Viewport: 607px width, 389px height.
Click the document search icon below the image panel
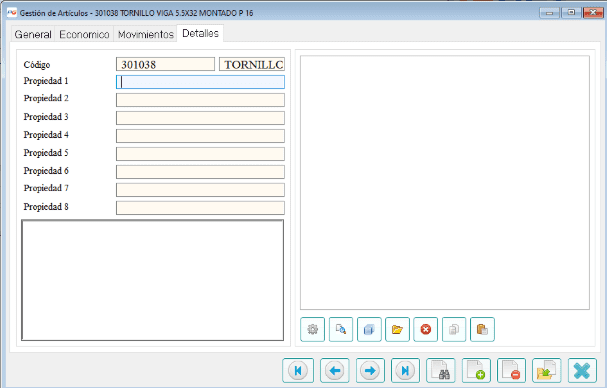click(341, 329)
